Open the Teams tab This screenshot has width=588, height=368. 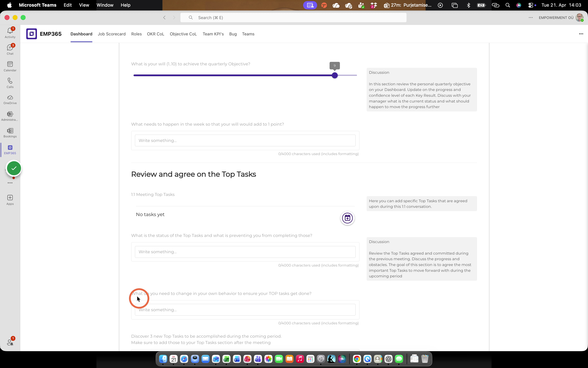click(248, 34)
